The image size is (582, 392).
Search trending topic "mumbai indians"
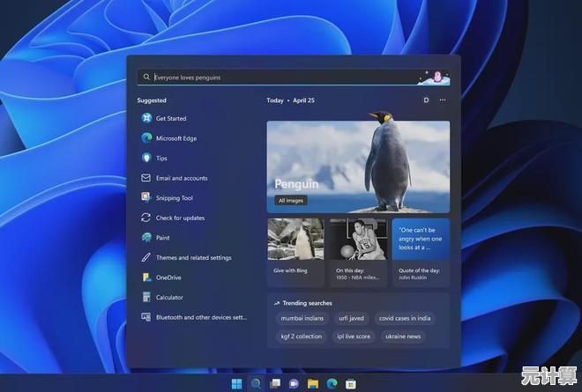pyautogui.click(x=301, y=318)
